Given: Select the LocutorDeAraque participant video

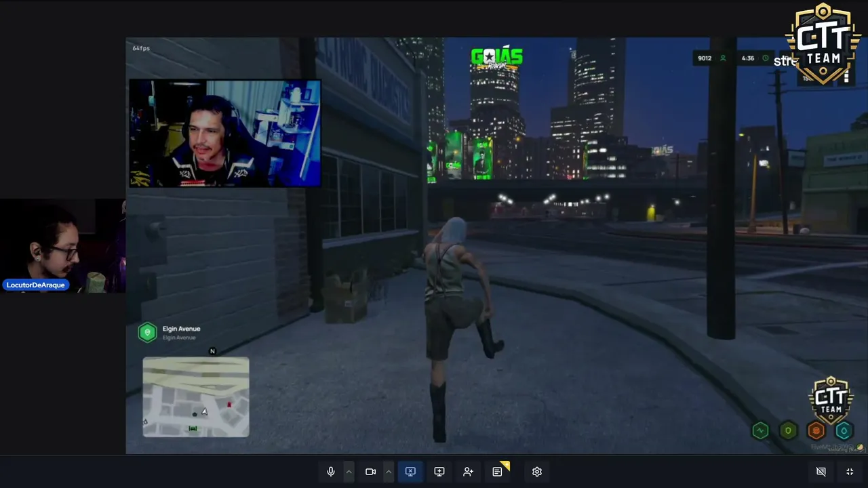Looking at the screenshot, I should [62, 245].
